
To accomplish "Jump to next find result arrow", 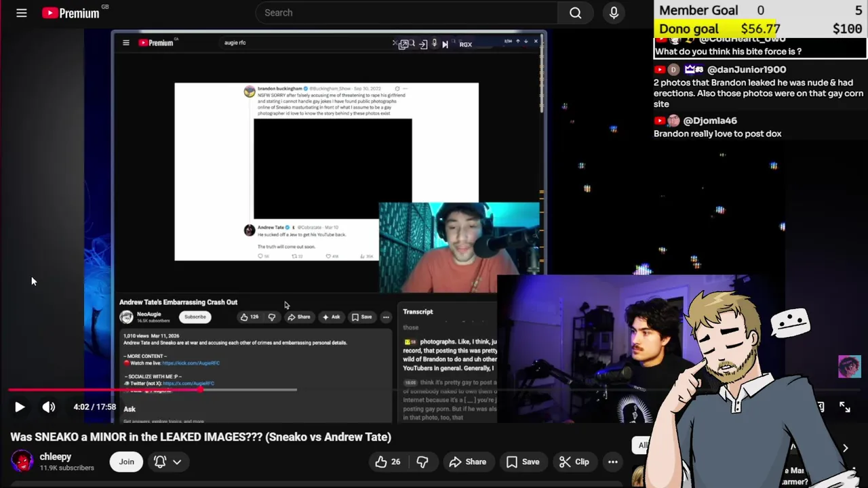I will [x=526, y=41].
